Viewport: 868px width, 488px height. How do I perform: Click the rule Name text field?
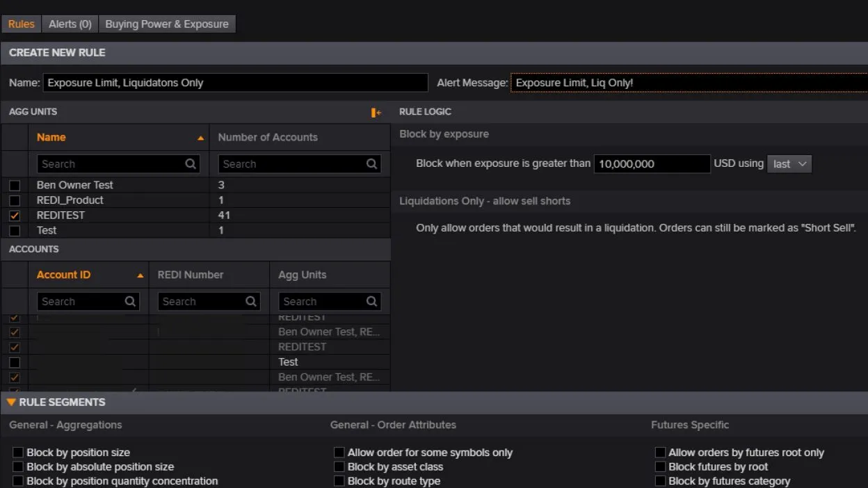point(235,83)
